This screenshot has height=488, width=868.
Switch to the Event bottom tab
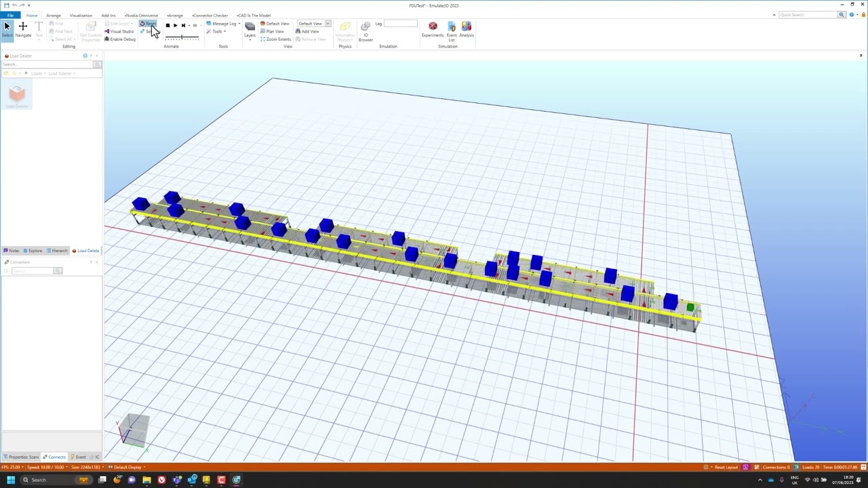(79, 457)
